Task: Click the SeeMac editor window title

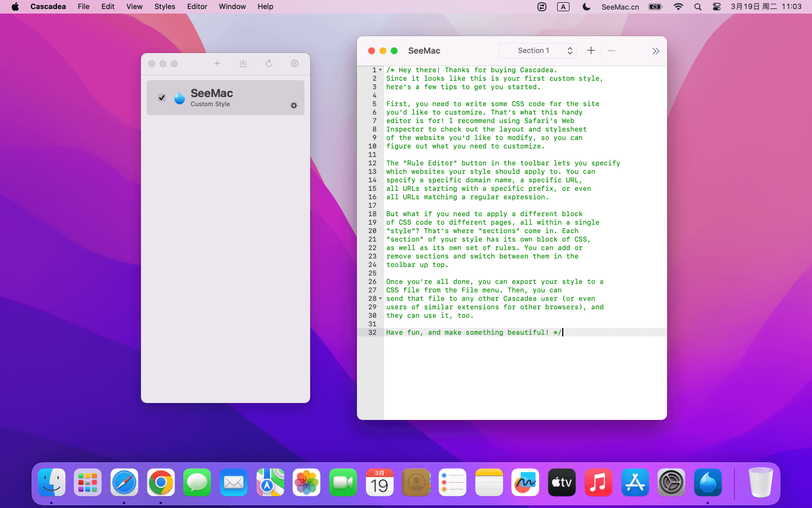Action: [x=424, y=51]
